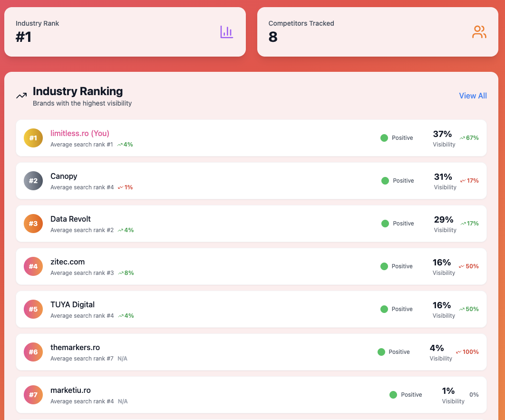505x420 pixels.
Task: Click the Competitors Tracked card showing 8
Action: click(x=378, y=31)
